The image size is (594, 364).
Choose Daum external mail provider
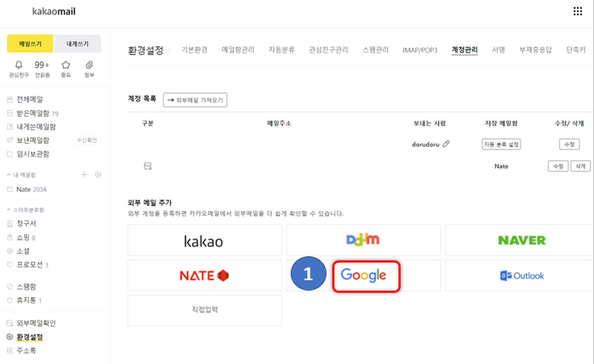(x=363, y=240)
